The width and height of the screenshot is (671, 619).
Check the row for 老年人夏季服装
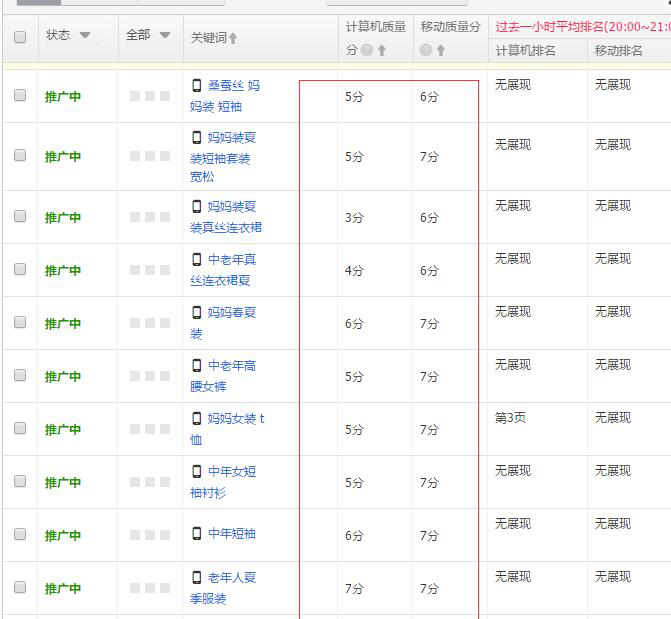pos(20,587)
